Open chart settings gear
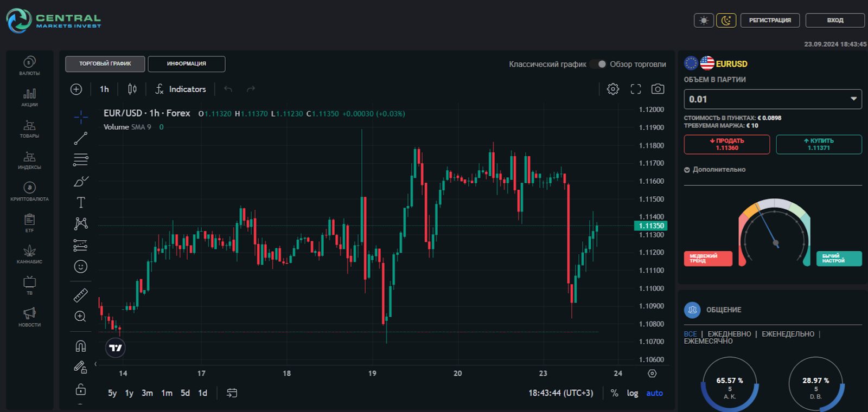Screen dimensions: 868x412 coord(613,89)
